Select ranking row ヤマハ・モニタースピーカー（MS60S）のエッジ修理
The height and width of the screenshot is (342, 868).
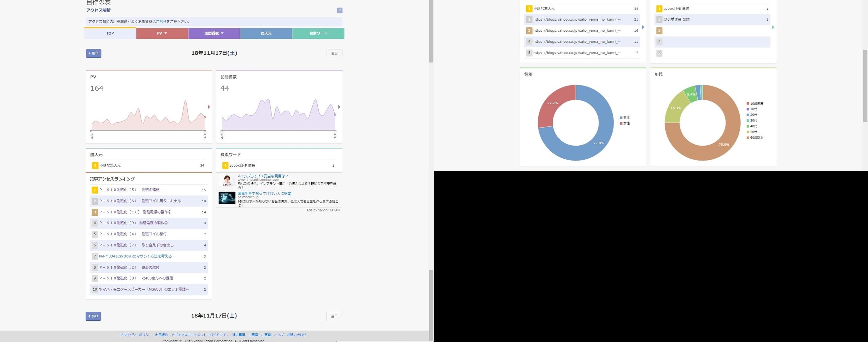pyautogui.click(x=148, y=290)
